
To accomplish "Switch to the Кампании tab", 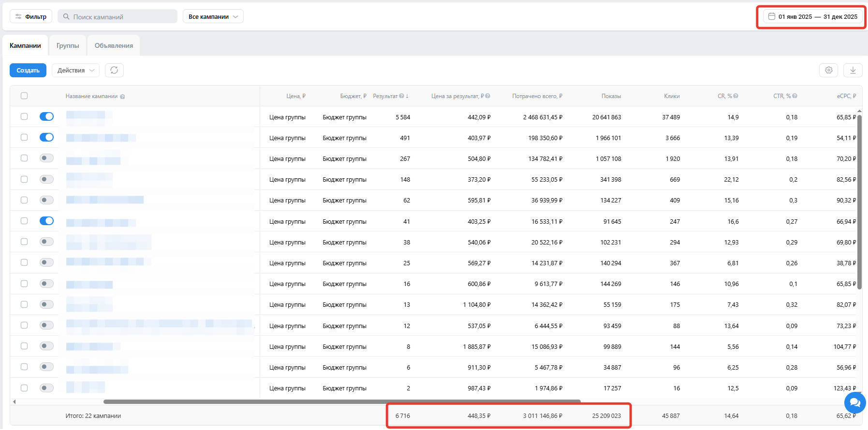I will [x=25, y=45].
